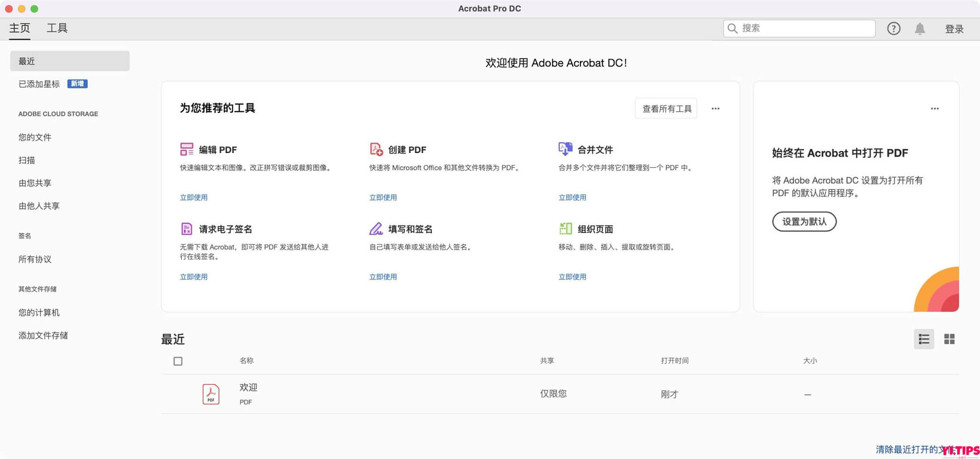Click the 填写和签名 pen icon
The image size is (980, 459).
pyautogui.click(x=376, y=228)
